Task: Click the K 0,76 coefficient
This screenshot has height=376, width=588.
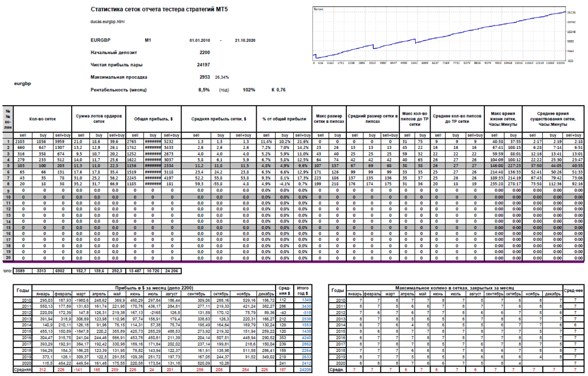Action: [x=279, y=90]
